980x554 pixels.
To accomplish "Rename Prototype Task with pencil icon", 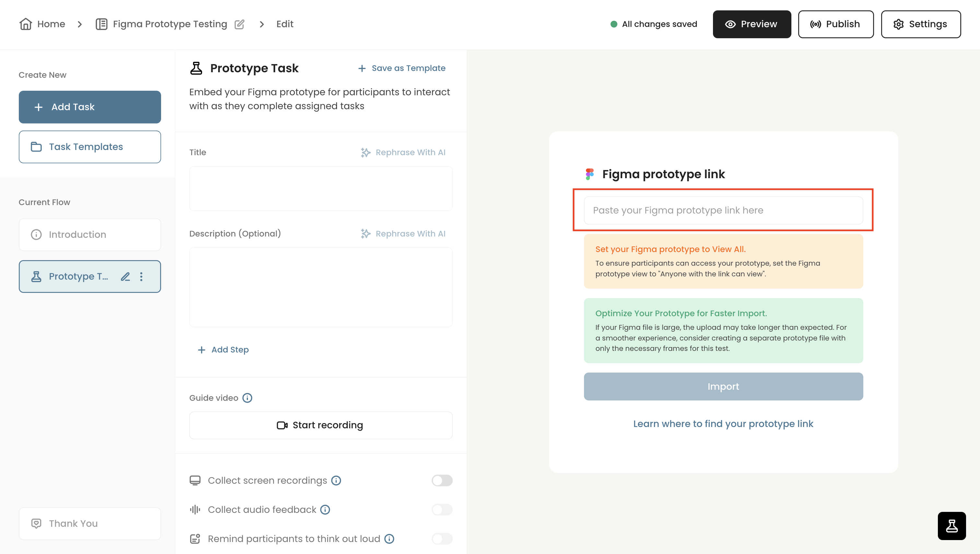I will [x=125, y=277].
